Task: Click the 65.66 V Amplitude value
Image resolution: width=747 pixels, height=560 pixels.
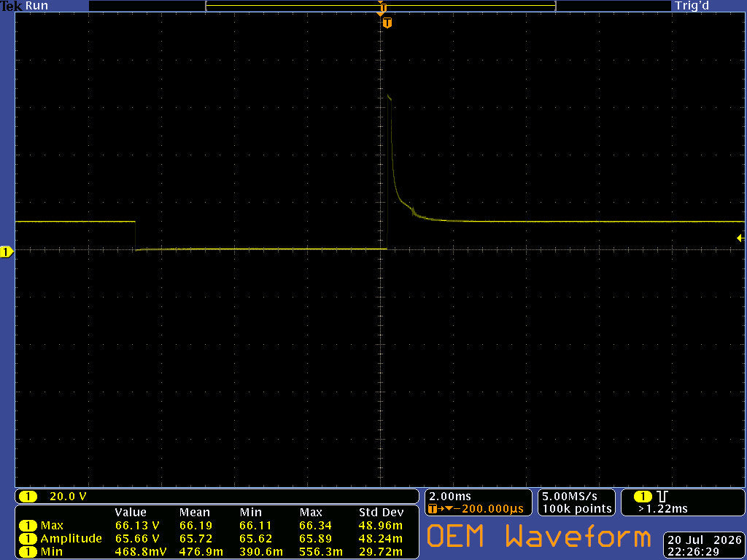Action: click(x=137, y=539)
